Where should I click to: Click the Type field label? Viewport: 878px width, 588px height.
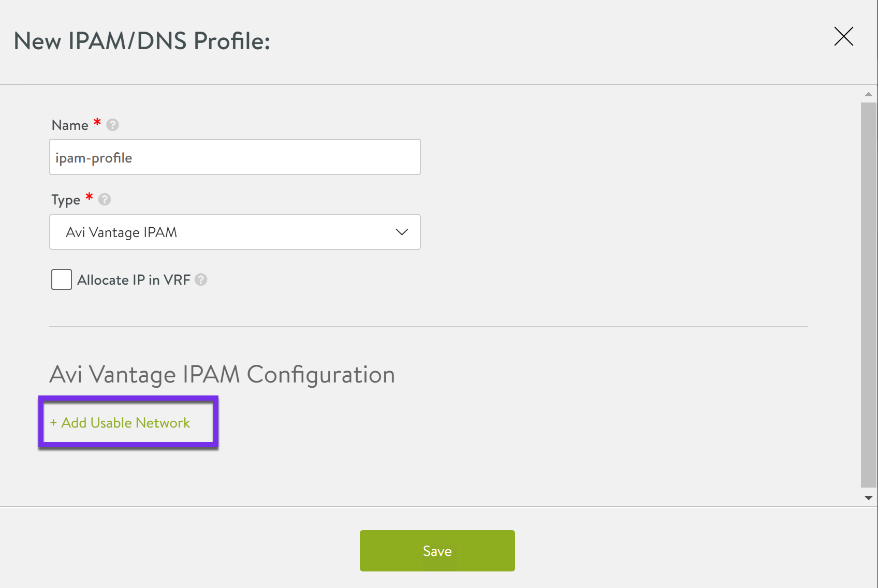point(66,200)
